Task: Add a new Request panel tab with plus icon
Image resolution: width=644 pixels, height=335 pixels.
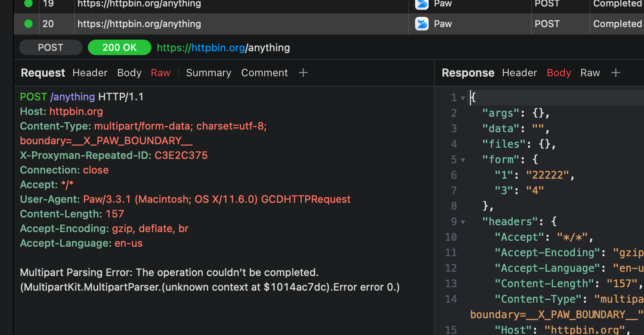Action: [x=303, y=73]
